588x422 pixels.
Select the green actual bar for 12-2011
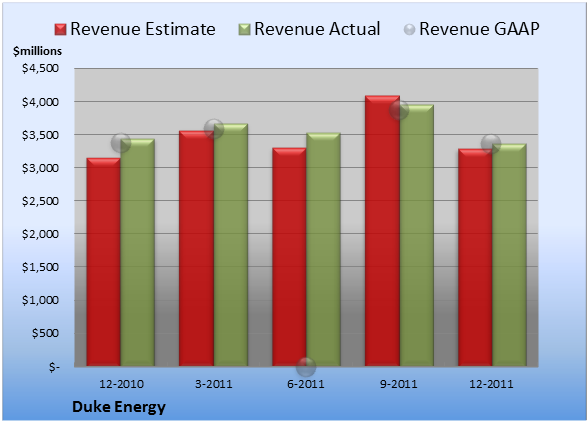[509, 255]
